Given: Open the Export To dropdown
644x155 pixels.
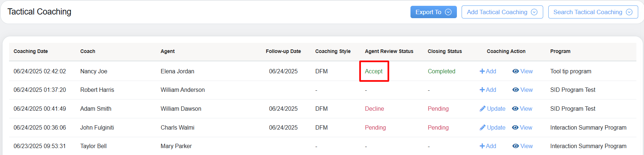Looking at the screenshot, I should click(433, 12).
